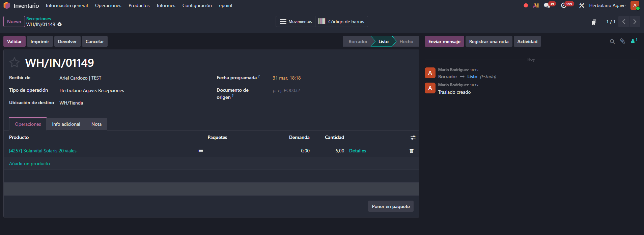Open the Código de barras button

pyautogui.click(x=341, y=22)
